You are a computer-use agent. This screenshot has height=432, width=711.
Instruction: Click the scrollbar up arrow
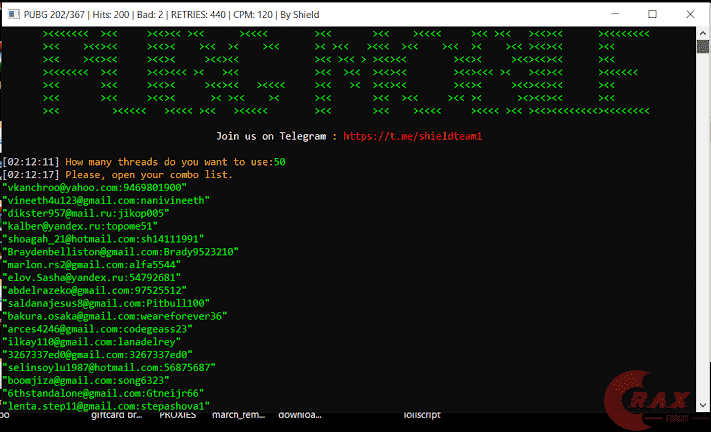tap(703, 33)
